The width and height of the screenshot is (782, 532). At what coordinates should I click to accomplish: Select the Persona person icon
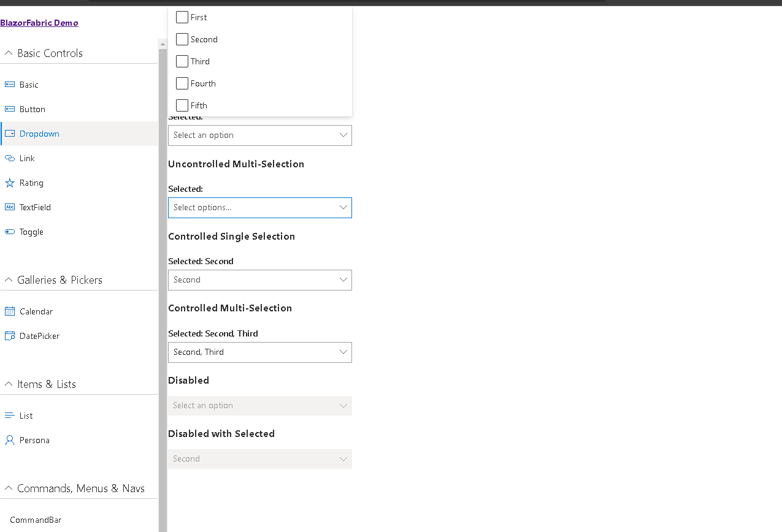click(9, 439)
